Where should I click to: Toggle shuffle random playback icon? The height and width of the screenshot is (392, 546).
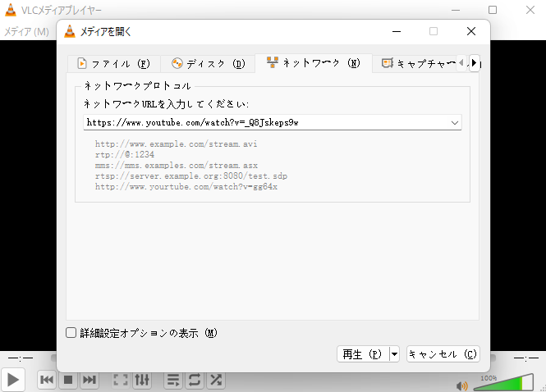tap(216, 380)
